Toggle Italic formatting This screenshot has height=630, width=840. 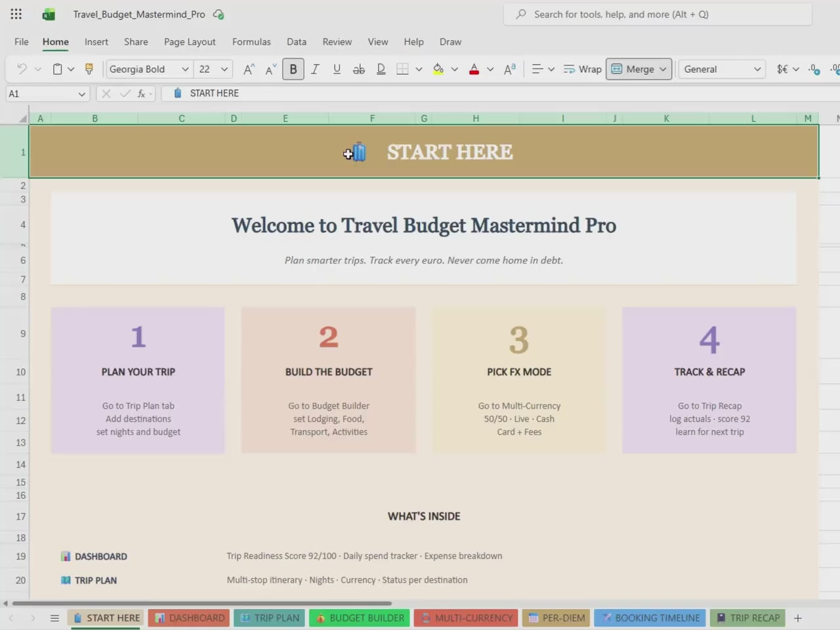(315, 69)
